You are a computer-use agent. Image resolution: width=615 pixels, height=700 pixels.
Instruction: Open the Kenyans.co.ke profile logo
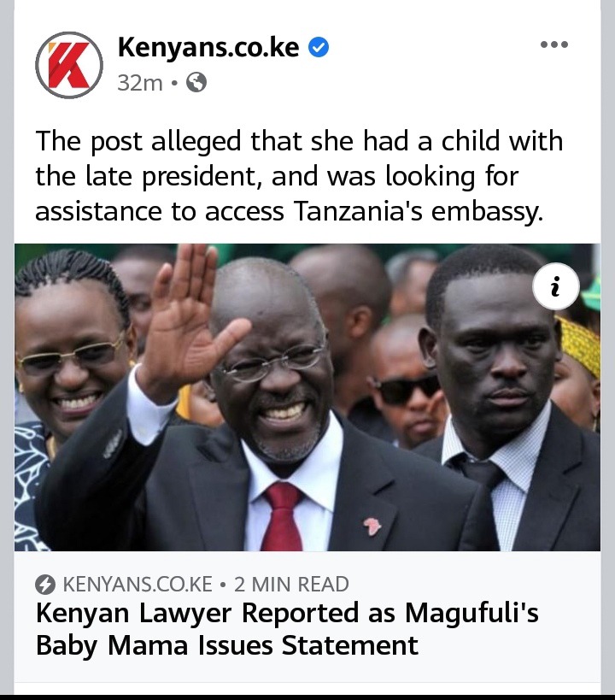pos(69,65)
